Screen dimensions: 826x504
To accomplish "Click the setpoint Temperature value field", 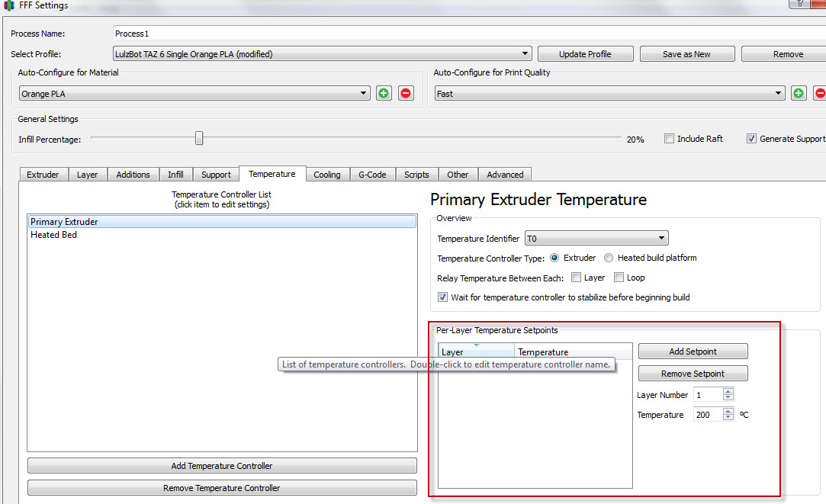I will point(708,415).
